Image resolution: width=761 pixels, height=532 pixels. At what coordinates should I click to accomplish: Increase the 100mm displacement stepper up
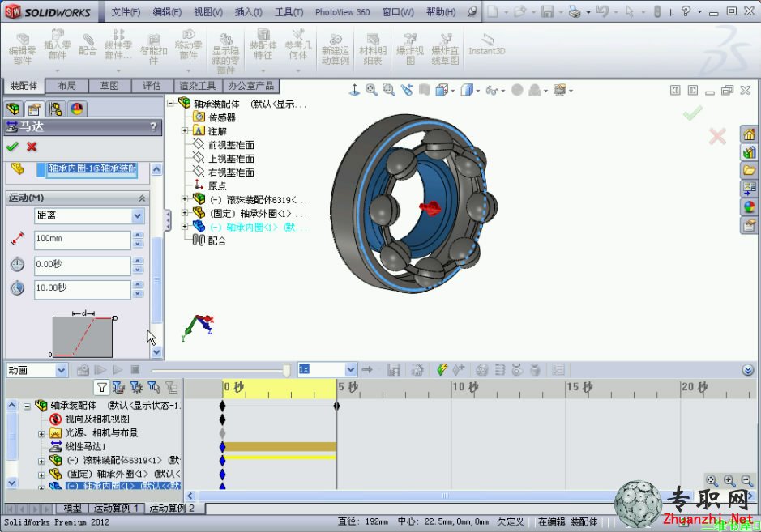[138, 235]
